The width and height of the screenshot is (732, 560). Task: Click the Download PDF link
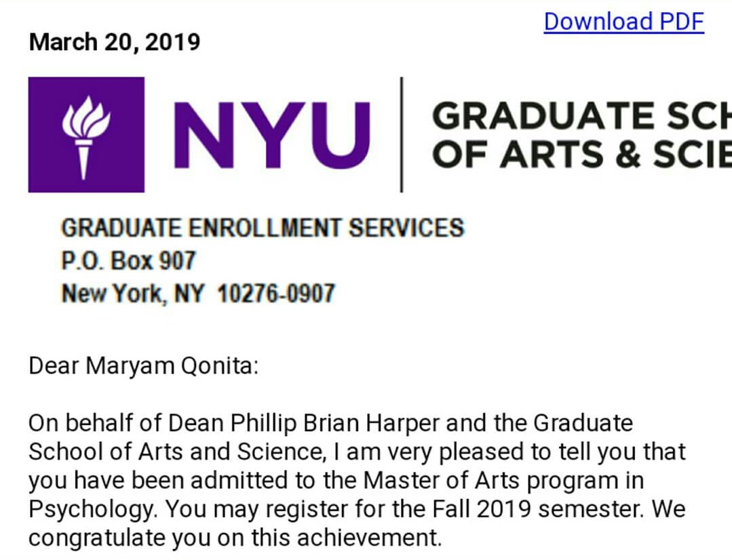623,22
